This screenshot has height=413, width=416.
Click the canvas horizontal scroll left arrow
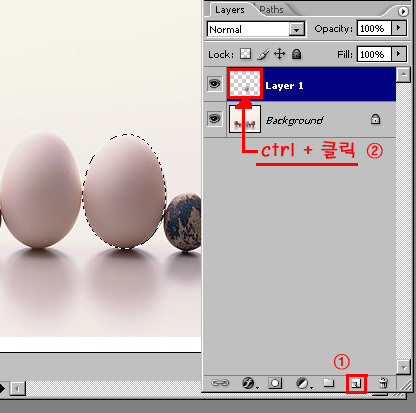(17, 389)
